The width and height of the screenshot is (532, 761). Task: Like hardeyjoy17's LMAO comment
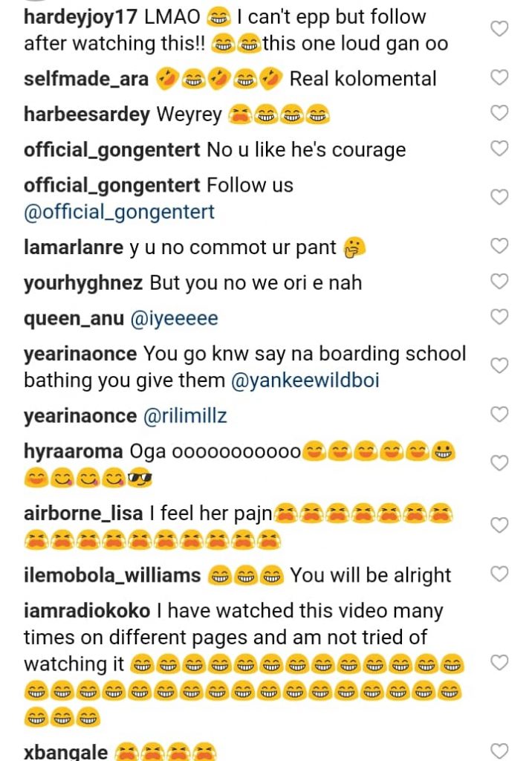[500, 29]
